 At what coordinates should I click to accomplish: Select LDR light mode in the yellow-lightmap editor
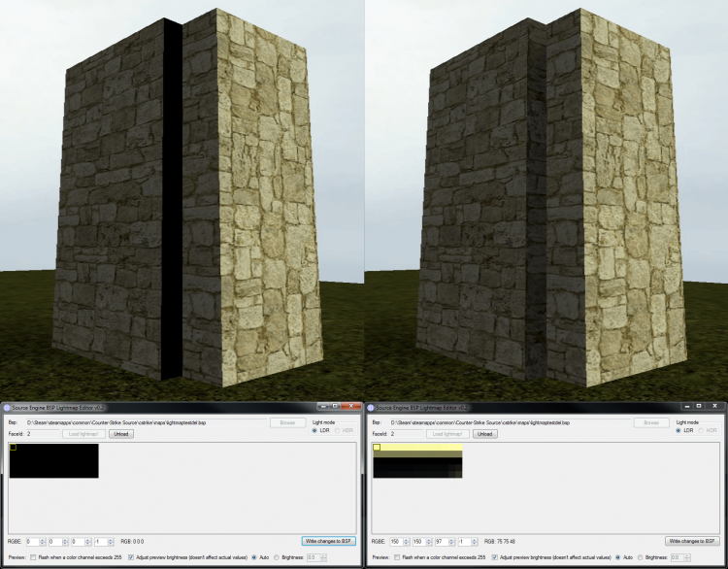pos(679,430)
